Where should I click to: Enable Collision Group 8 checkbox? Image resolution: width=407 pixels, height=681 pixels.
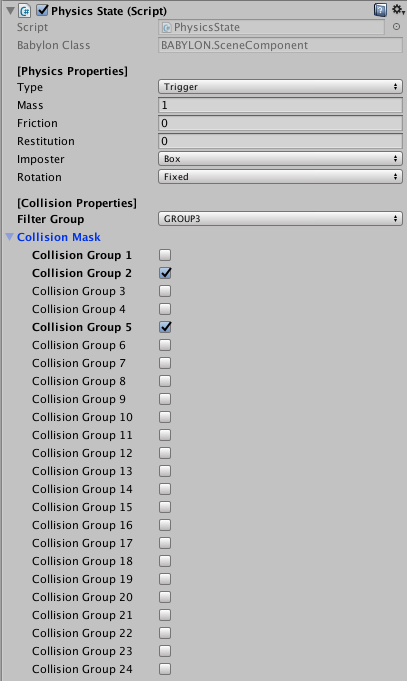click(x=165, y=381)
